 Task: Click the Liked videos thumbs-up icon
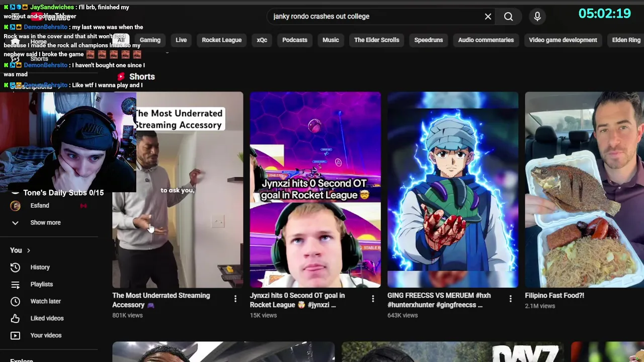coord(15,318)
